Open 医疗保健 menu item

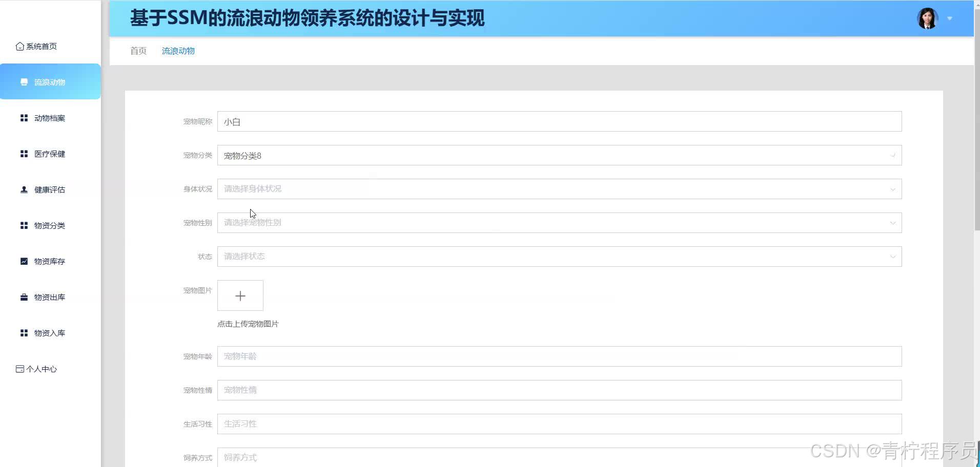(x=50, y=154)
